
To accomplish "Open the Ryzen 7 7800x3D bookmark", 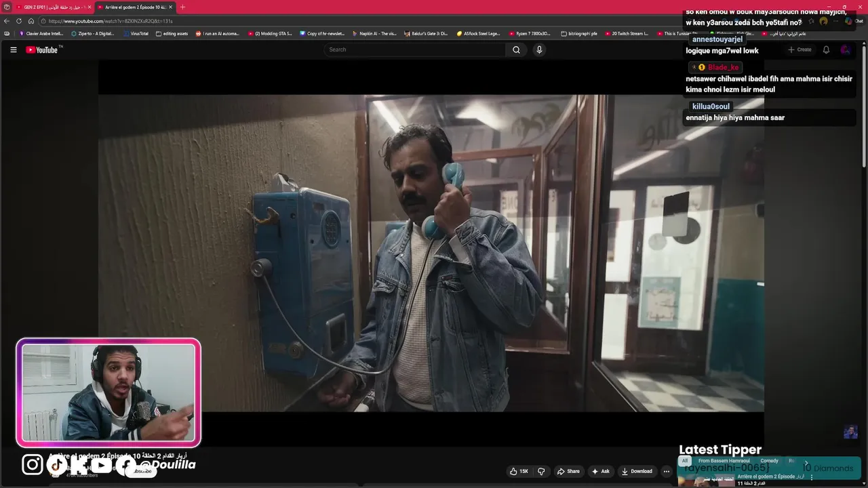I will pyautogui.click(x=530, y=33).
